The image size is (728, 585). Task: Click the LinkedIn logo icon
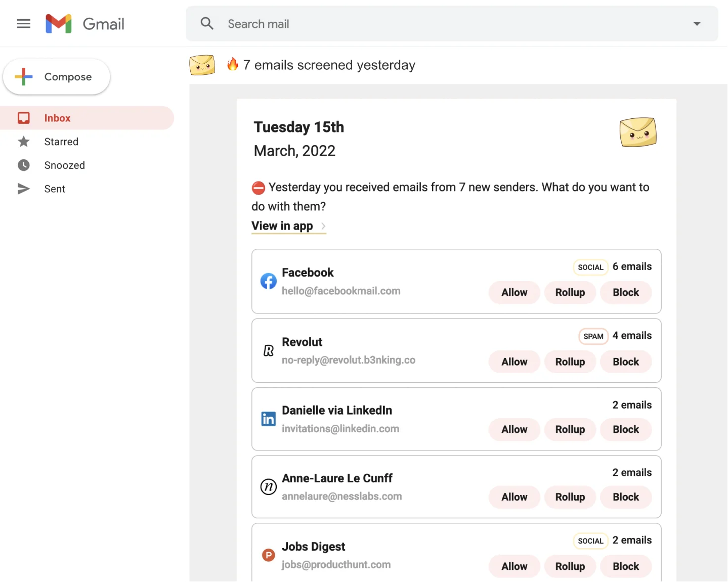click(x=268, y=419)
